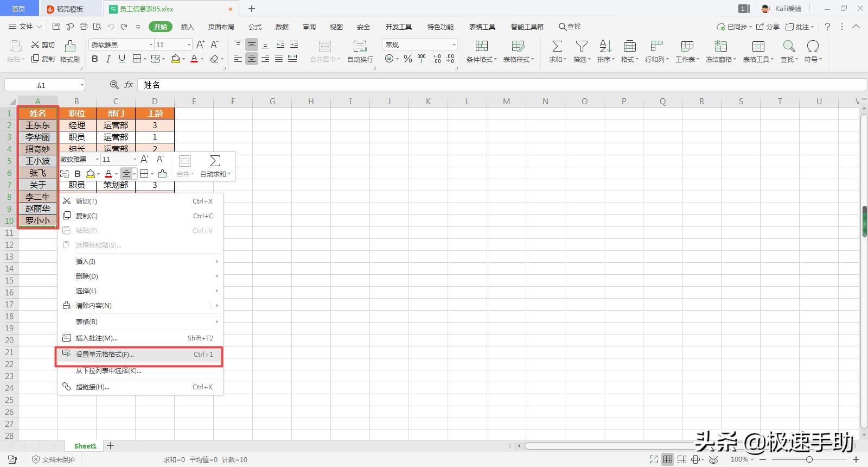Toggle Bold in the ribbon font group
The image size is (868, 467).
(95, 59)
